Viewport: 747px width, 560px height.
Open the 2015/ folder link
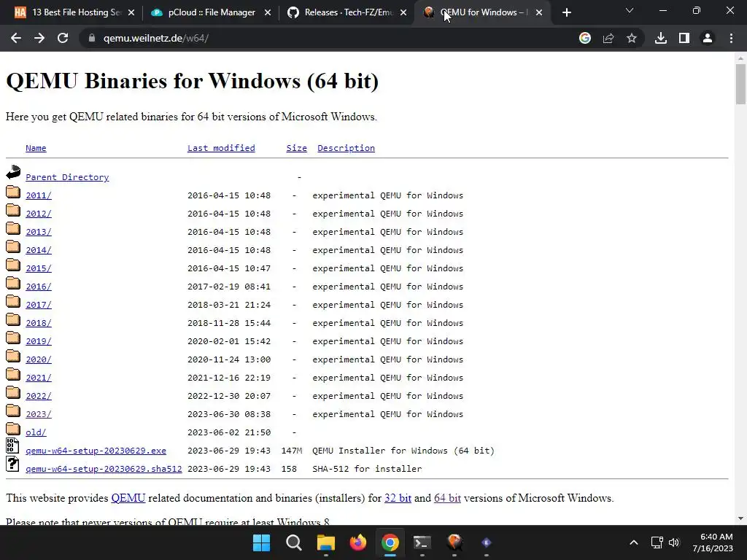click(38, 268)
